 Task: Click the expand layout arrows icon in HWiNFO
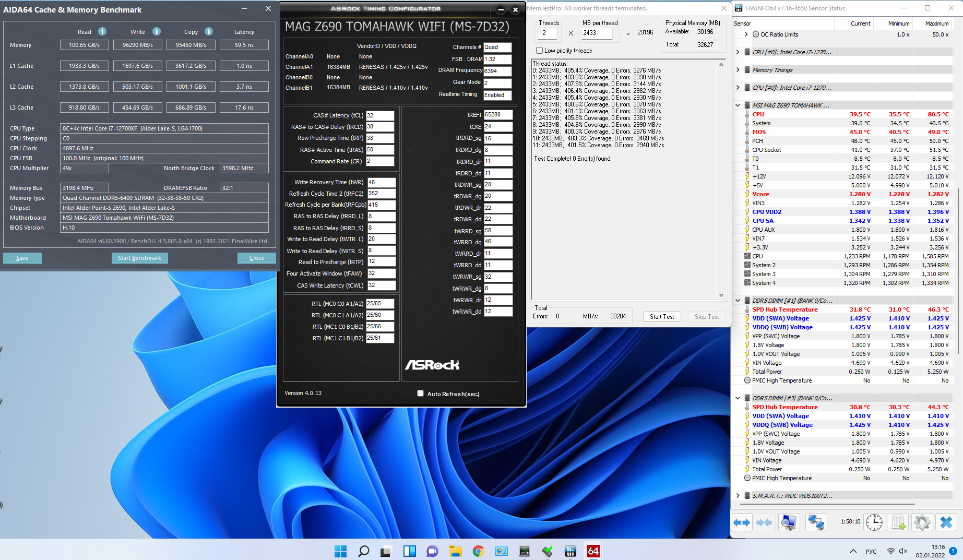(x=742, y=522)
